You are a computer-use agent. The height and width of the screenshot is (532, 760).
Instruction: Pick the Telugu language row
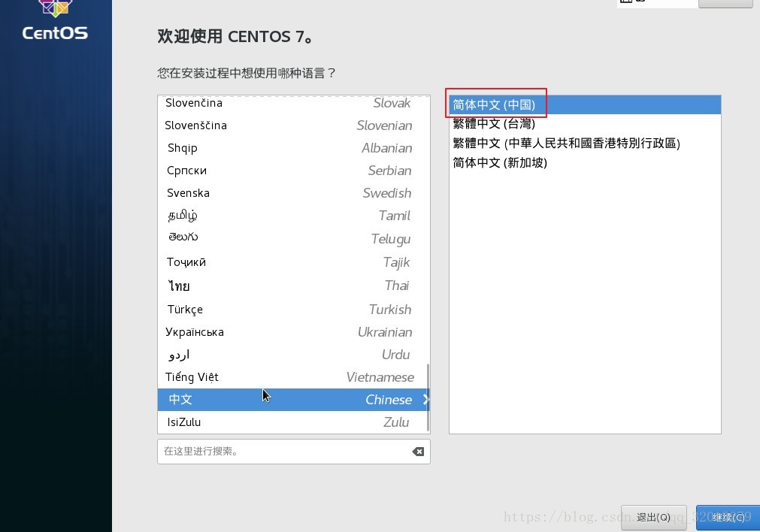click(294, 238)
